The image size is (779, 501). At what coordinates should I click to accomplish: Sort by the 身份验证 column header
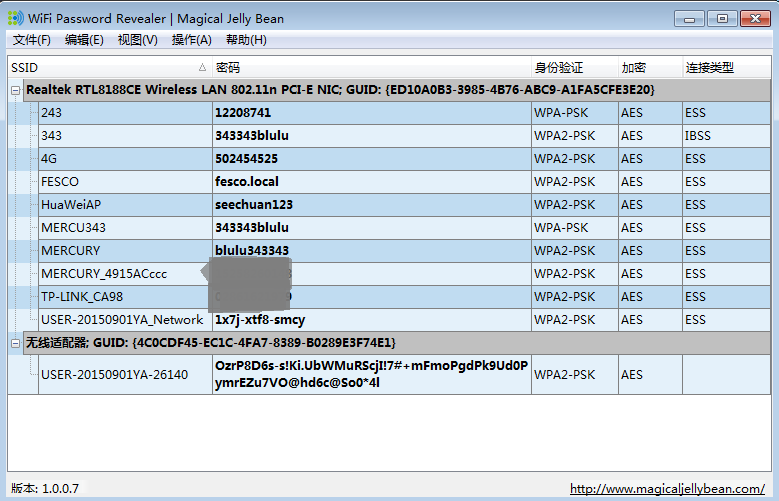point(575,68)
